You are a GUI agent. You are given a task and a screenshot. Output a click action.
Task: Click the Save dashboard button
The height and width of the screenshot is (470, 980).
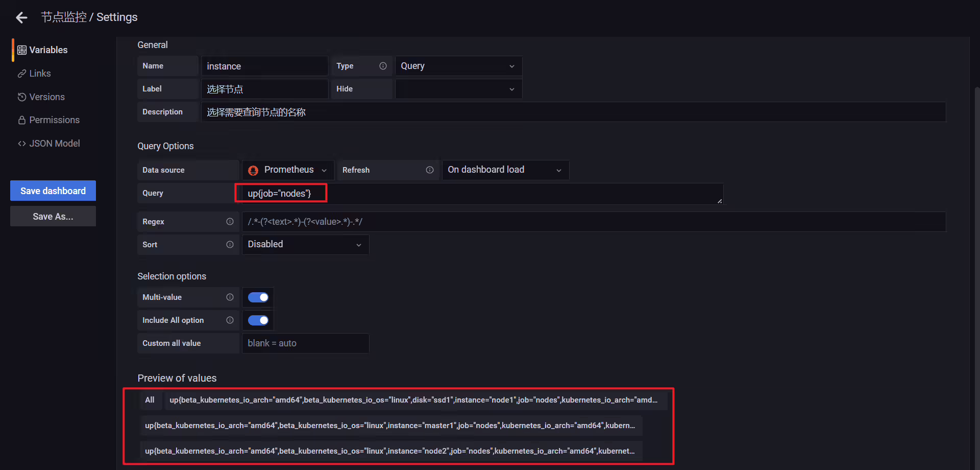click(53, 191)
